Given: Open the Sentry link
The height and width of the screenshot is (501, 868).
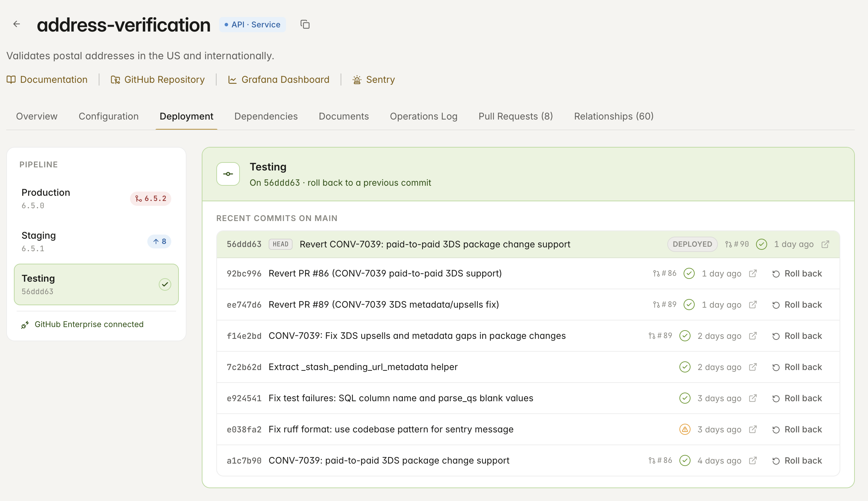Looking at the screenshot, I should [374, 80].
